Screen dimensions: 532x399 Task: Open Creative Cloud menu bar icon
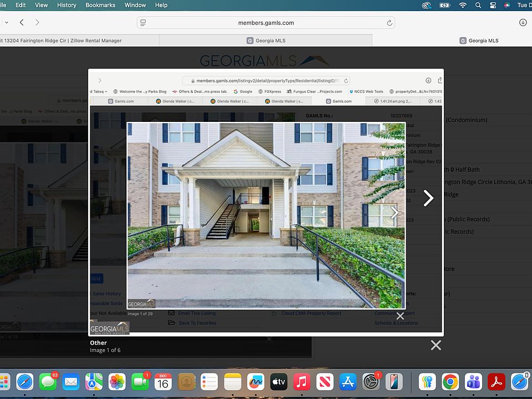point(426,5)
